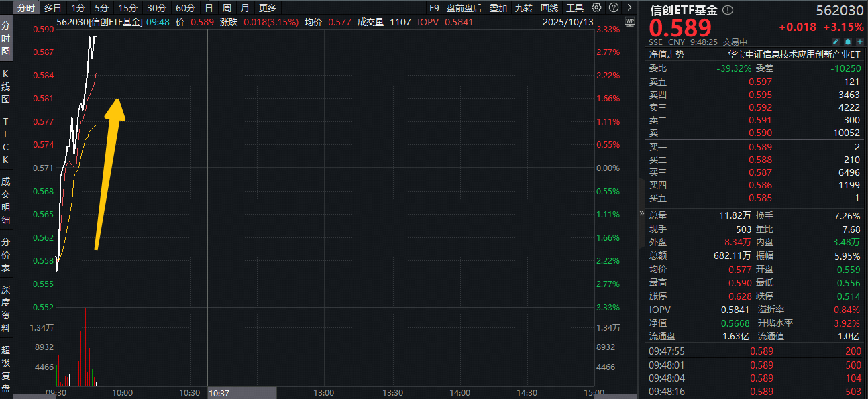Click the large price 0.589

680,28
